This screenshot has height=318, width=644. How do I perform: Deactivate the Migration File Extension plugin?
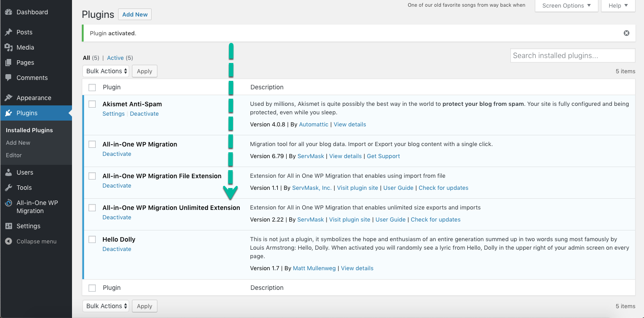117,185
